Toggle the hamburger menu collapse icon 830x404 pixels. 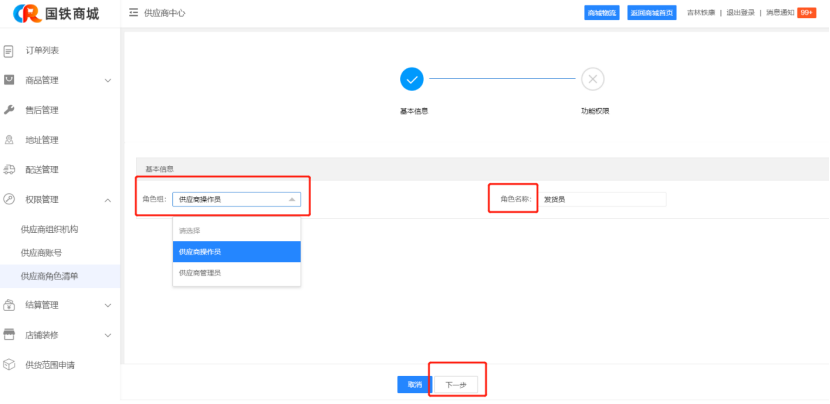(x=134, y=13)
